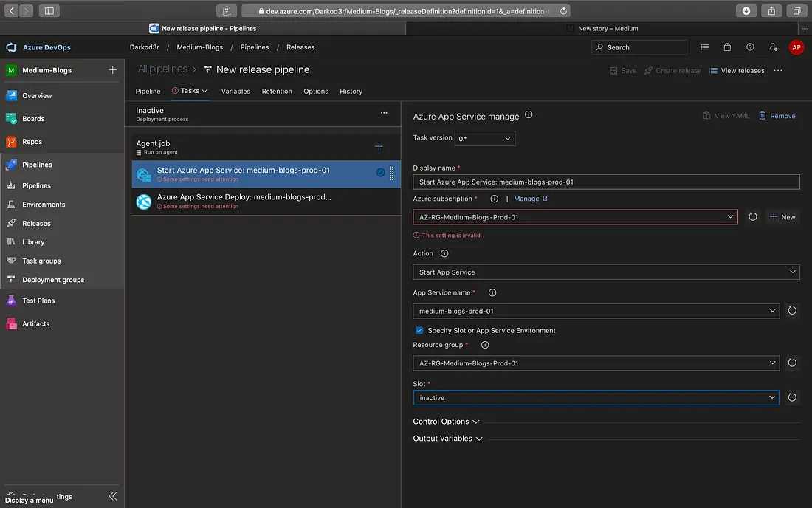Image resolution: width=812 pixels, height=508 pixels.
Task: Add new item with Medium-Blogs plus icon
Action: pyautogui.click(x=112, y=70)
